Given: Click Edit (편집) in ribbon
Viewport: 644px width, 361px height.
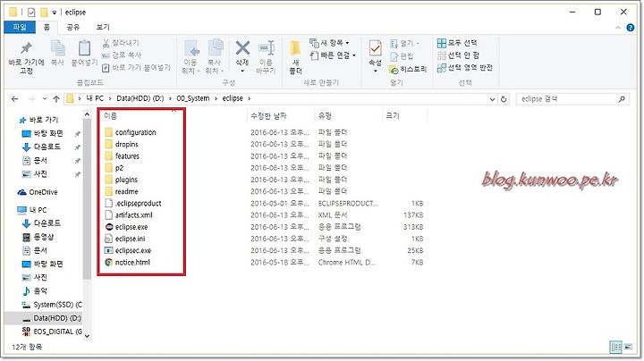Looking at the screenshot, I should (402, 55).
